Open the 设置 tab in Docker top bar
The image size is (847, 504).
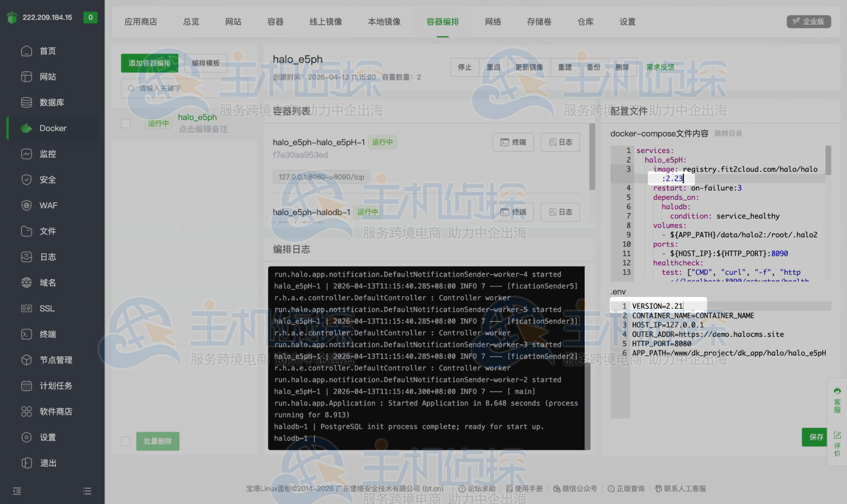tap(627, 21)
